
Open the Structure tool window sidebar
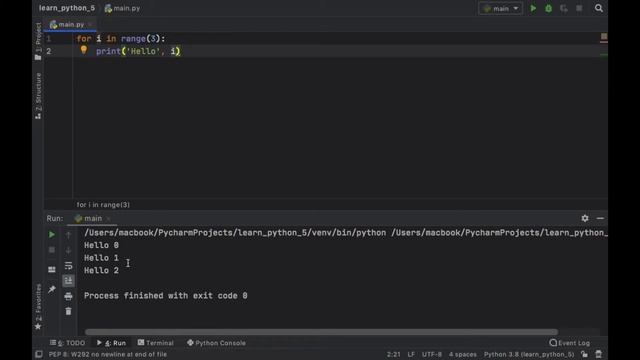38,96
